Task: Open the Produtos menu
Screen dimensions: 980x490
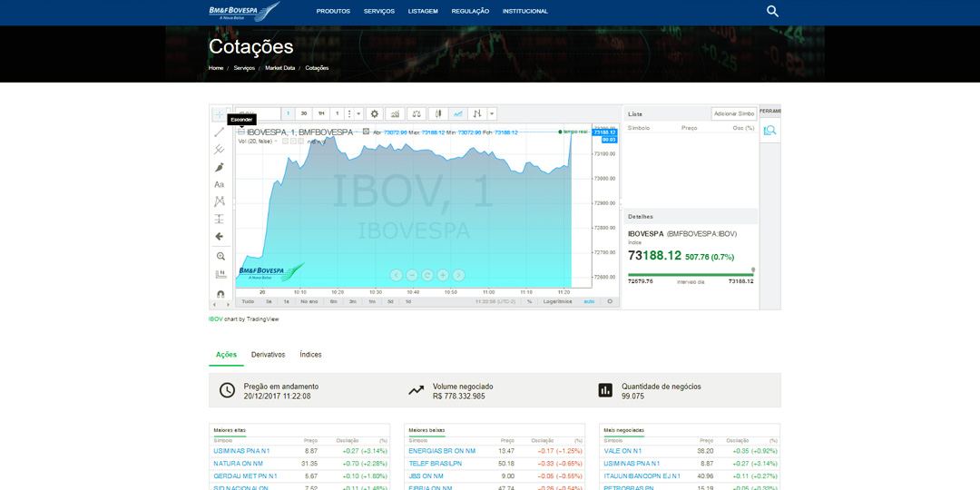Action: coord(333,11)
